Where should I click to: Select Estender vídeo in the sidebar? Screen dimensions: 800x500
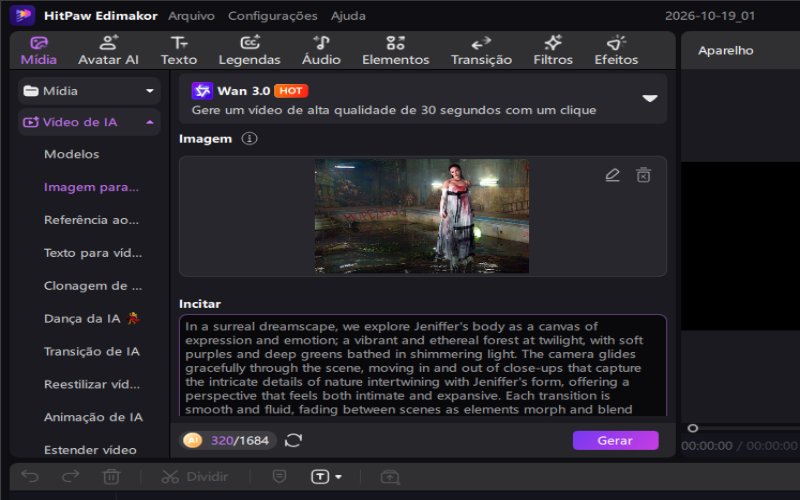[x=90, y=450]
